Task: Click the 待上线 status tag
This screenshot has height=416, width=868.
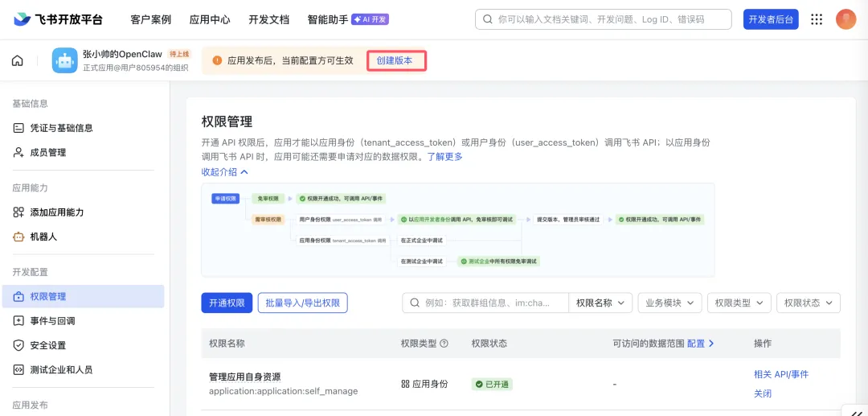Action: tap(179, 54)
